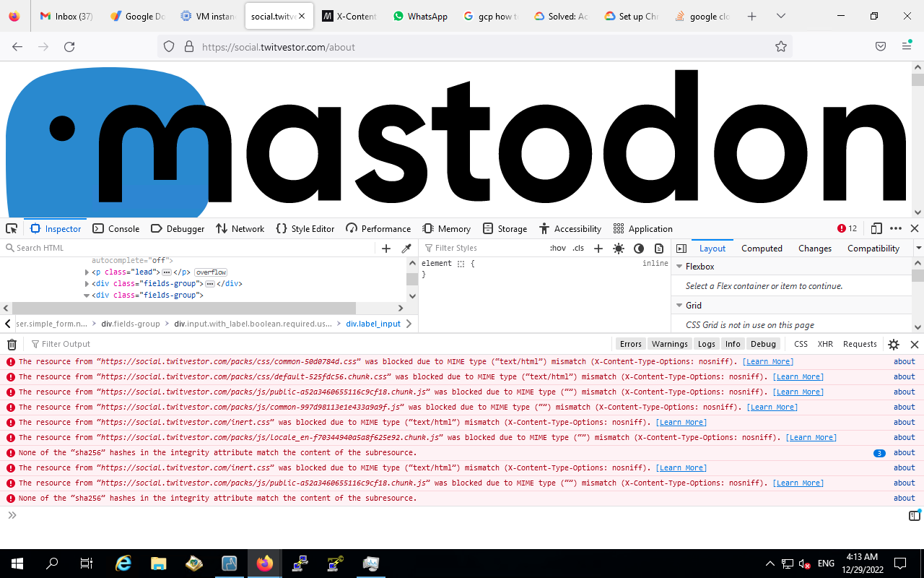Open console settings gear icon
The height and width of the screenshot is (578, 924).
(894, 345)
